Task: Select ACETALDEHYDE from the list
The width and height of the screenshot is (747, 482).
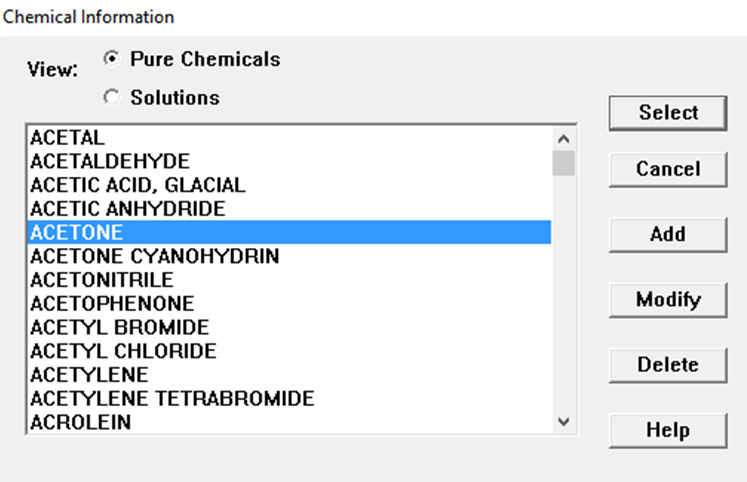Action: 110,161
